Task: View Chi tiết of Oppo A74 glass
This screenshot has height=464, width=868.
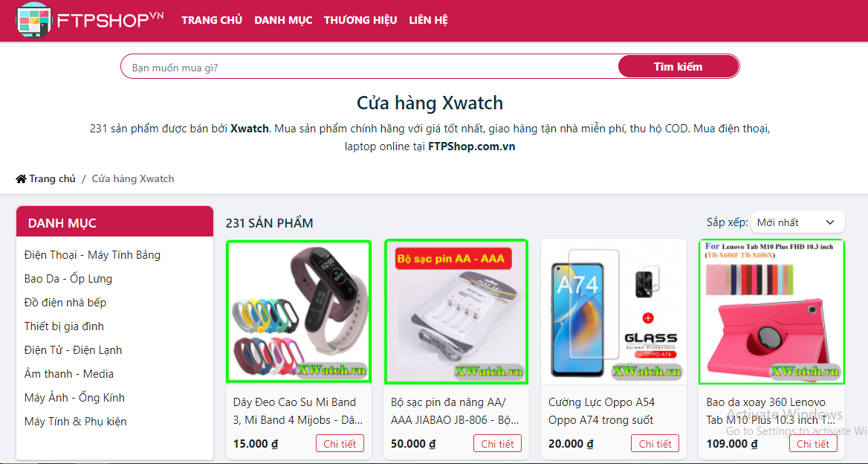Action: [x=655, y=443]
